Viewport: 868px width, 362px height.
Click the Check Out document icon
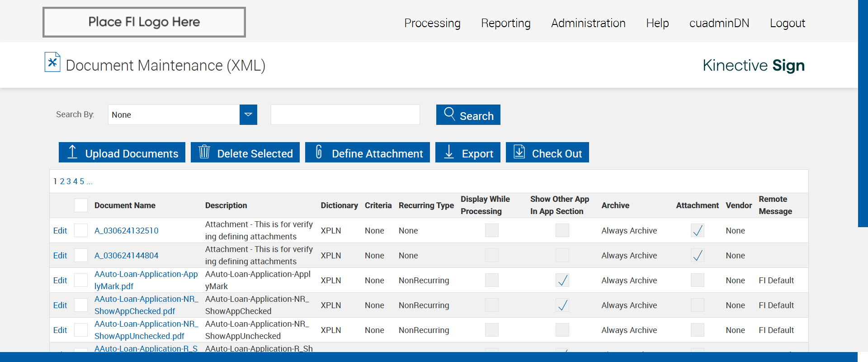click(519, 152)
